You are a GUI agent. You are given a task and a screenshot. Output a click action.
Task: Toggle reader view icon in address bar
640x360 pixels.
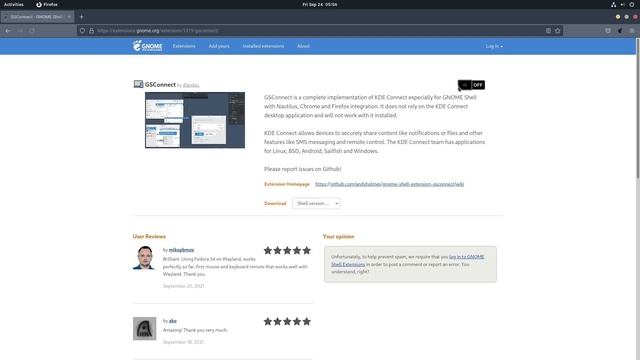click(548, 31)
